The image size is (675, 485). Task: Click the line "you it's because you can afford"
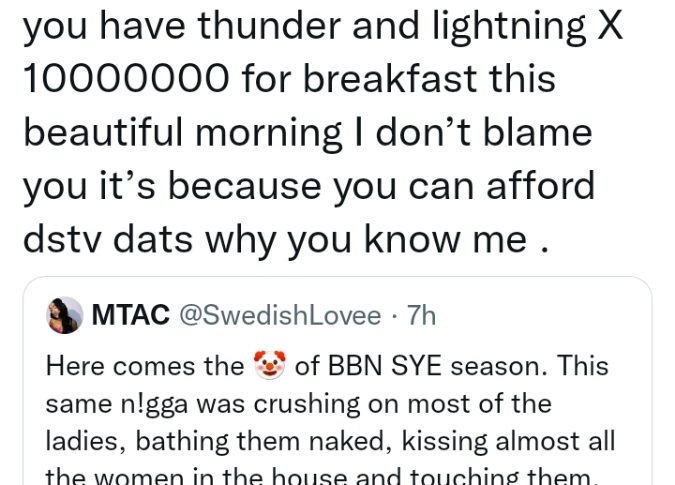pos(308,185)
